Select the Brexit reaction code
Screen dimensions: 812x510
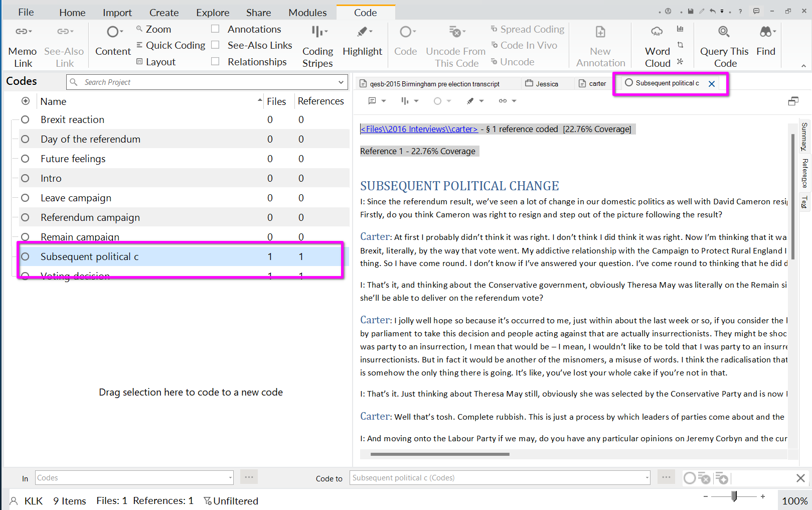(x=73, y=119)
